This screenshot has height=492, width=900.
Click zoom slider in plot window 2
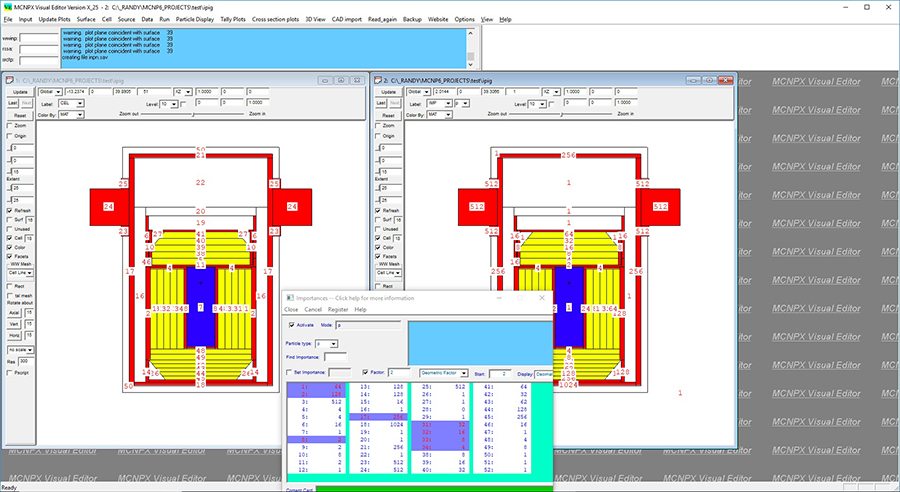[x=561, y=114]
